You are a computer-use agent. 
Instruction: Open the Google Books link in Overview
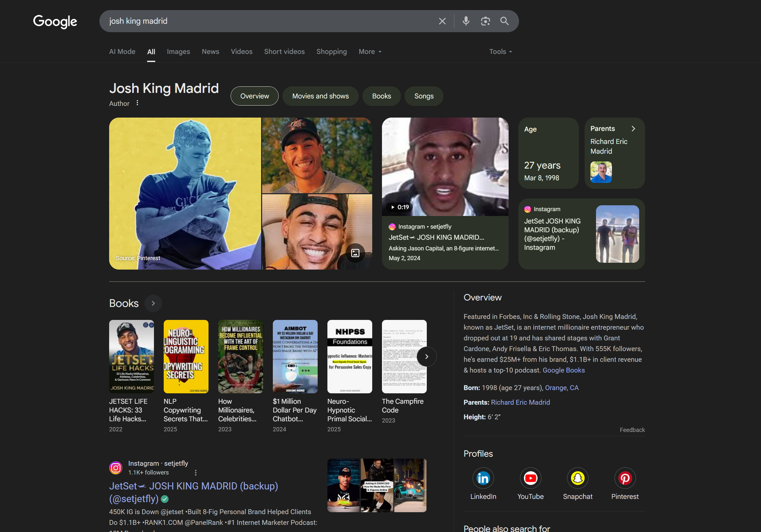pos(564,370)
